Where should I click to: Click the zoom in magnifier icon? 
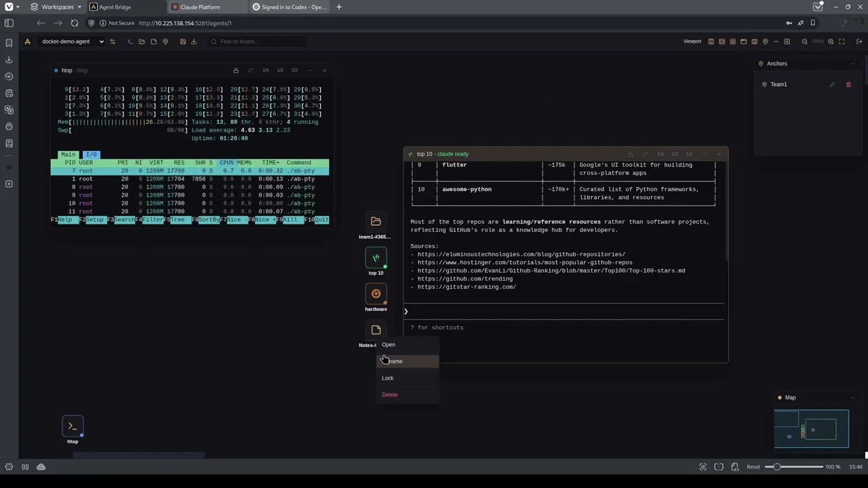[831, 41]
